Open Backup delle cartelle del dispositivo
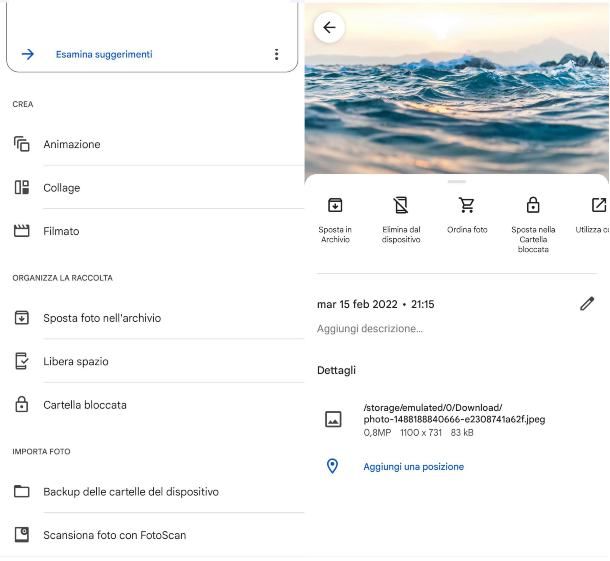Viewport: 610px width, 561px height. pos(130,492)
